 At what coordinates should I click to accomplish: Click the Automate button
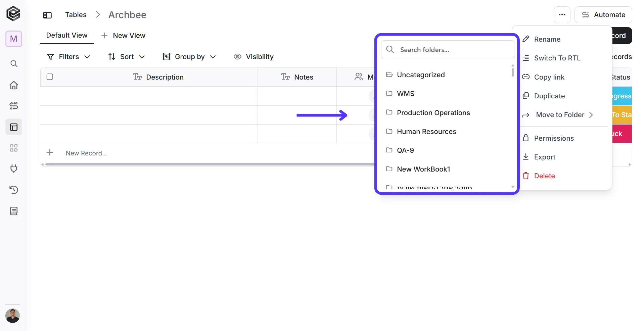coord(603,15)
